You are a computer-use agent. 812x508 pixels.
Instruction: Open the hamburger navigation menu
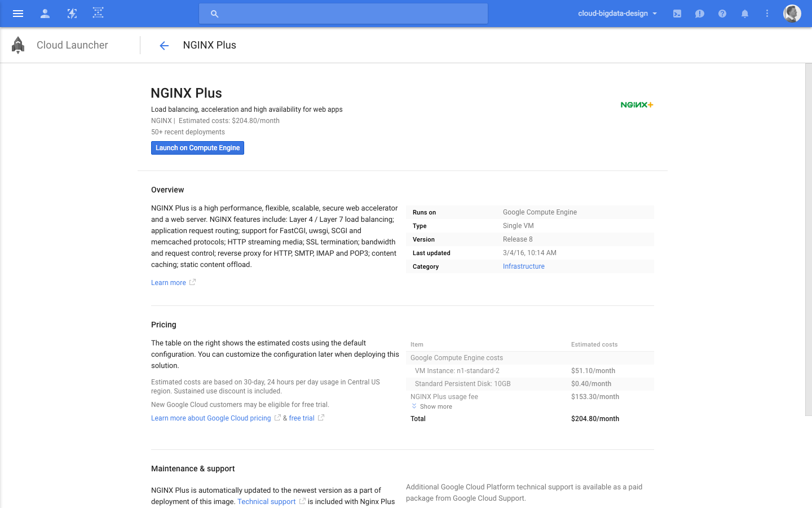pos(18,14)
